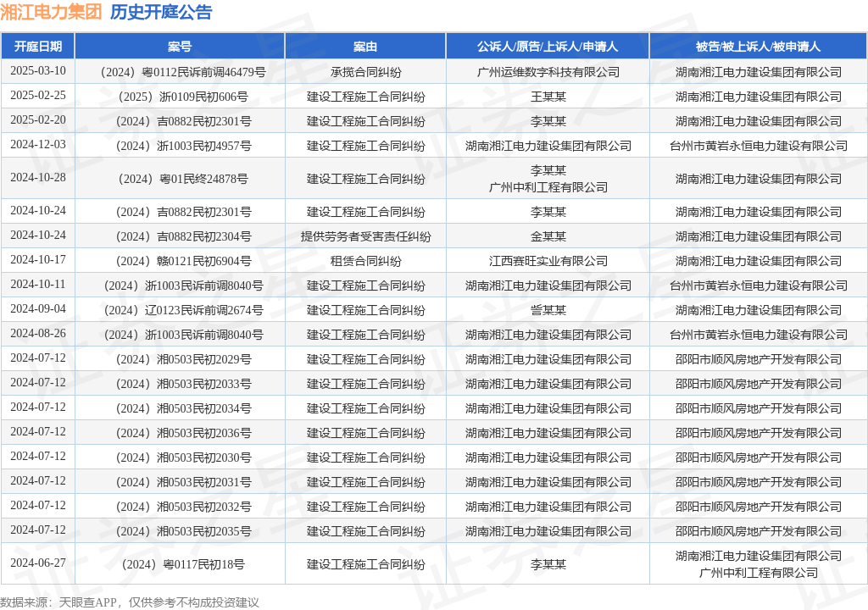Image resolution: width=868 pixels, height=610 pixels.
Task: Click plaintiff 李某某 in the 2024-06-27 row
Action: tap(548, 564)
